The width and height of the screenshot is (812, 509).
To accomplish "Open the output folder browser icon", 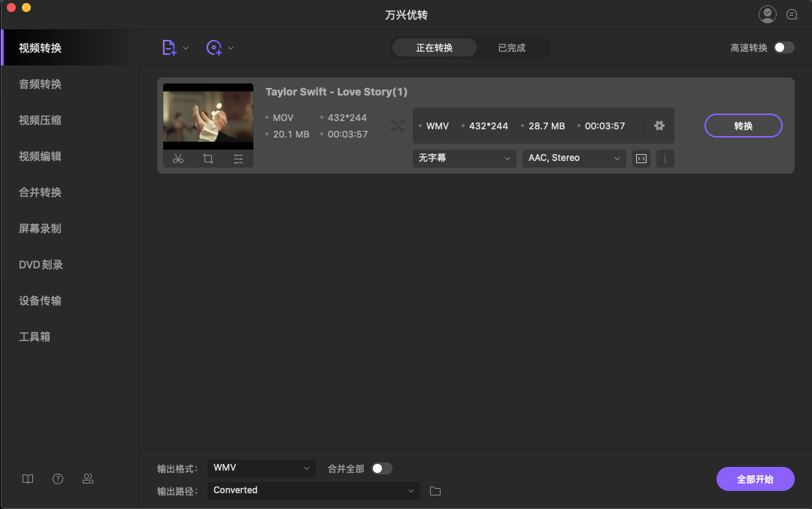I will click(x=435, y=489).
